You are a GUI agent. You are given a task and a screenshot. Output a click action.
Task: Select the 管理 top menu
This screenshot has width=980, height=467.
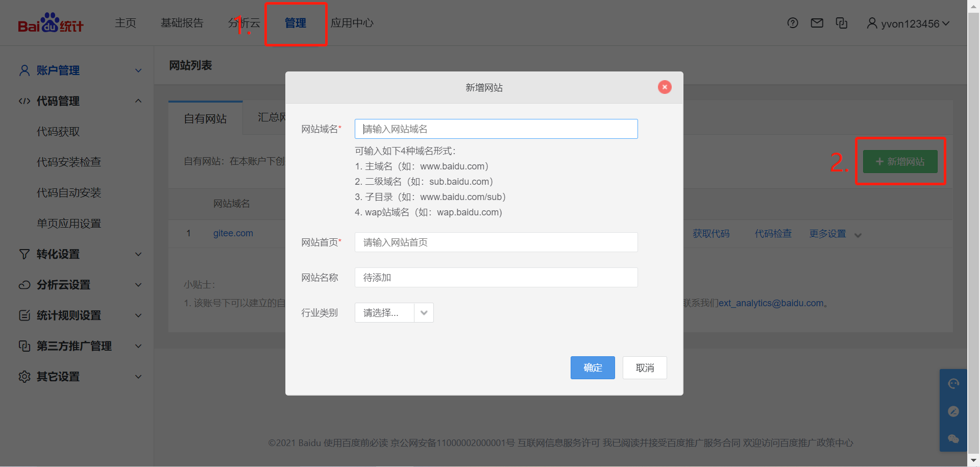click(x=296, y=23)
